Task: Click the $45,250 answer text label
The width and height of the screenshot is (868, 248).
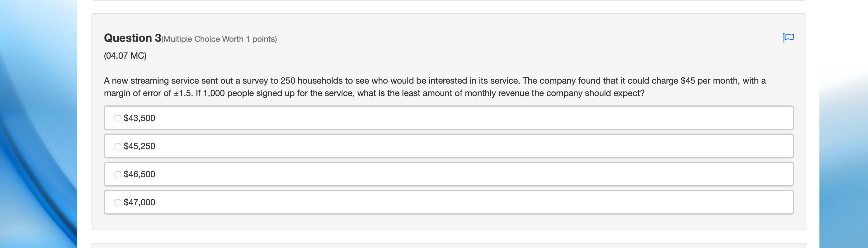Action: click(x=139, y=146)
